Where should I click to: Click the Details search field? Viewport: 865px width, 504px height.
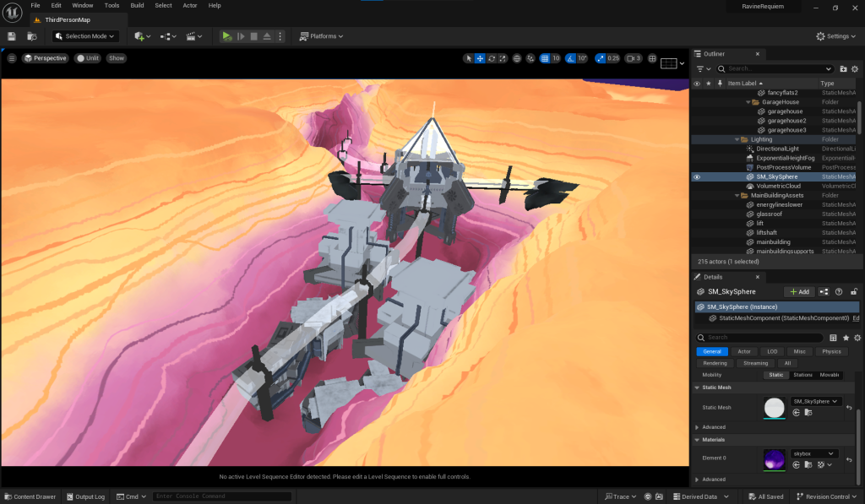click(759, 338)
